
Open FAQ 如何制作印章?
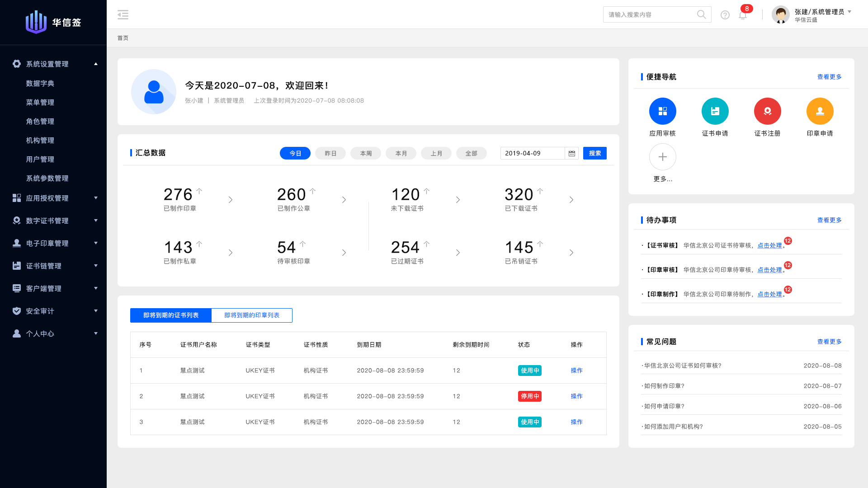(663, 386)
